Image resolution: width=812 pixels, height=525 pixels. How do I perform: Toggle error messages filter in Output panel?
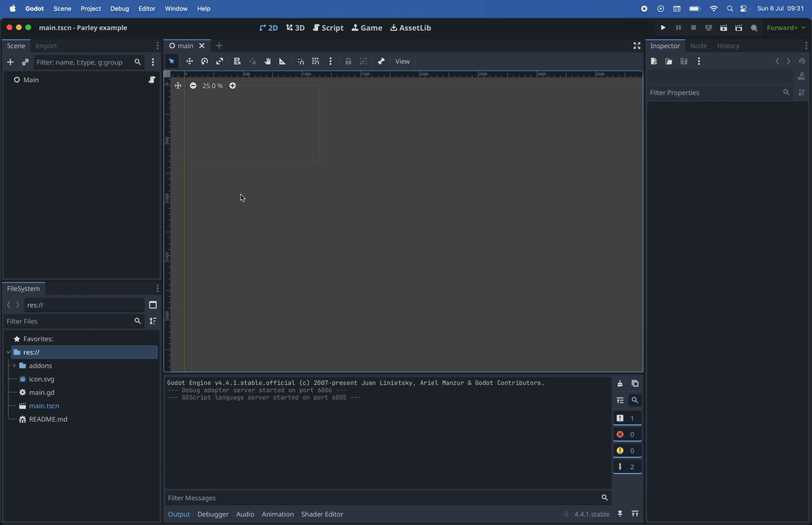point(627,435)
